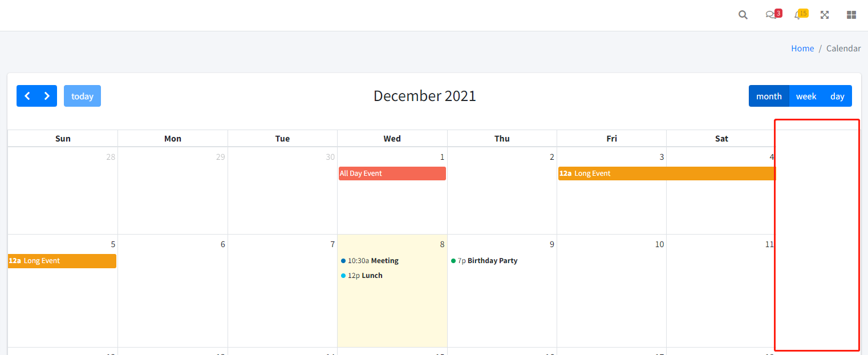This screenshot has height=355, width=868.
Task: Toggle fullscreen with the expand icon
Action: 825,14
